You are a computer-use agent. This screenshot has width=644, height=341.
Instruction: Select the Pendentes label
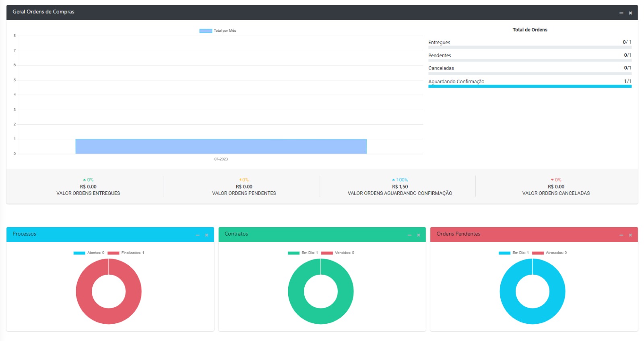(440, 55)
